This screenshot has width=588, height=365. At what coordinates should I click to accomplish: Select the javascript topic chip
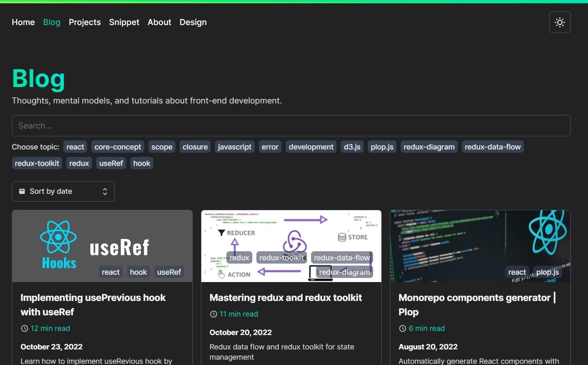(x=235, y=147)
